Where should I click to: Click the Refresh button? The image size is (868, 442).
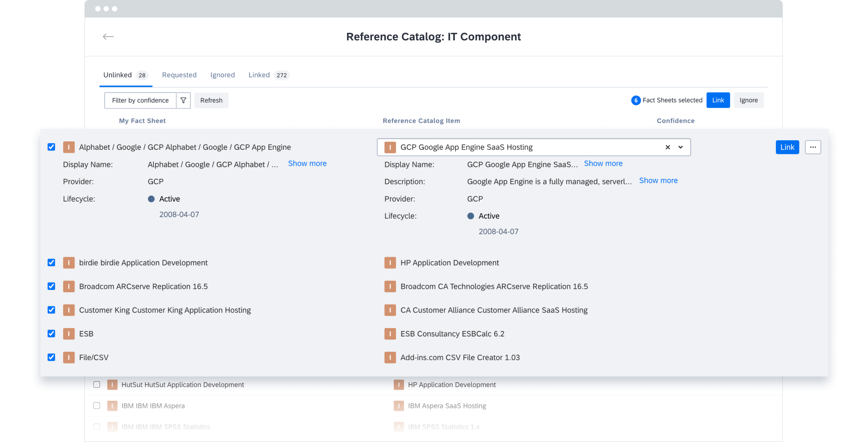pos(211,100)
